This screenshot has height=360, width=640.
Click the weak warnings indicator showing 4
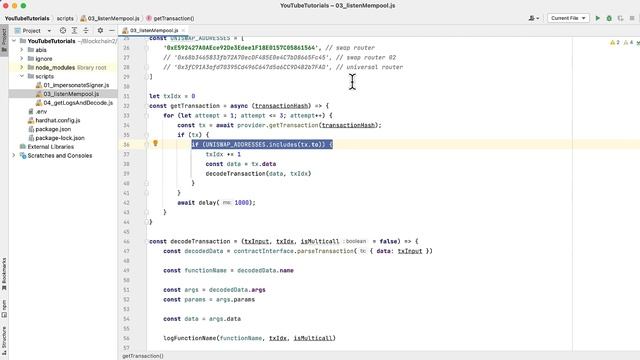[x=628, y=42]
